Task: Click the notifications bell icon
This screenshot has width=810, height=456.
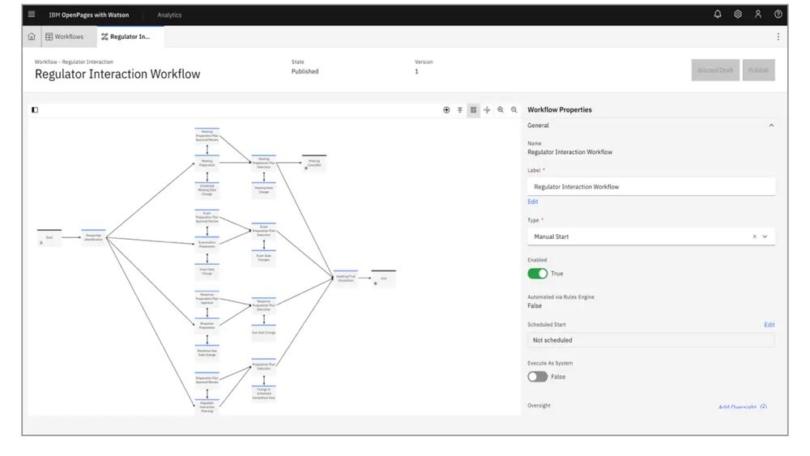Action: pos(717,14)
